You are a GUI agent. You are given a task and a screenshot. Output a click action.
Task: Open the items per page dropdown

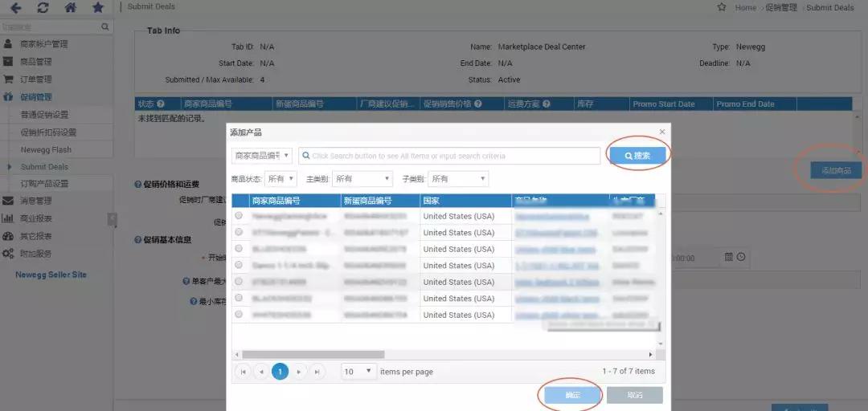point(358,372)
